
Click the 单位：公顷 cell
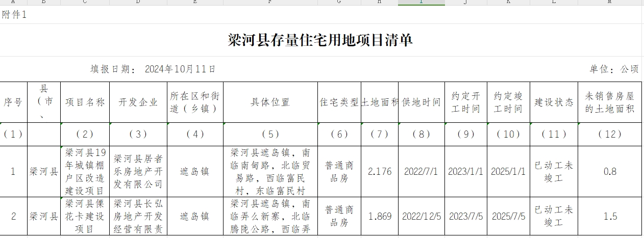pyautogui.click(x=614, y=69)
